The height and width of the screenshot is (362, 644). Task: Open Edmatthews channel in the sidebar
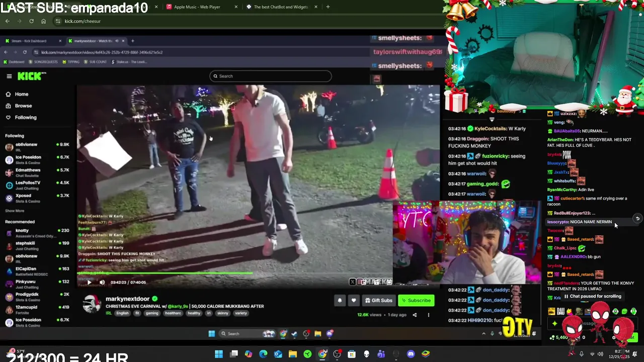pos(37,172)
